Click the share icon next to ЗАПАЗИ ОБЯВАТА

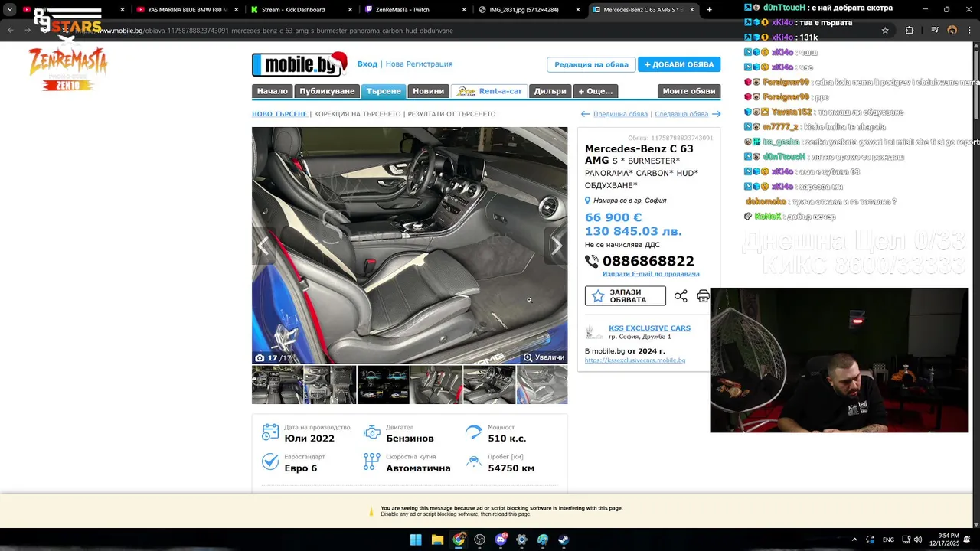click(681, 296)
